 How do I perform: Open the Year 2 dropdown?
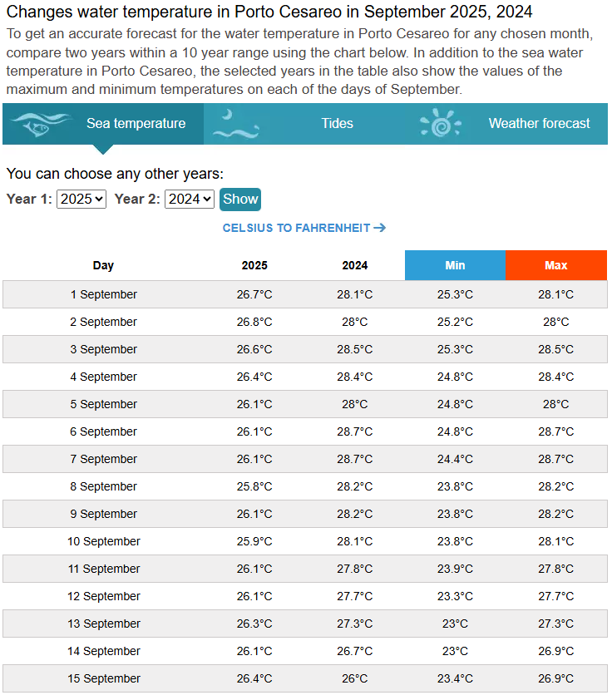(x=190, y=199)
